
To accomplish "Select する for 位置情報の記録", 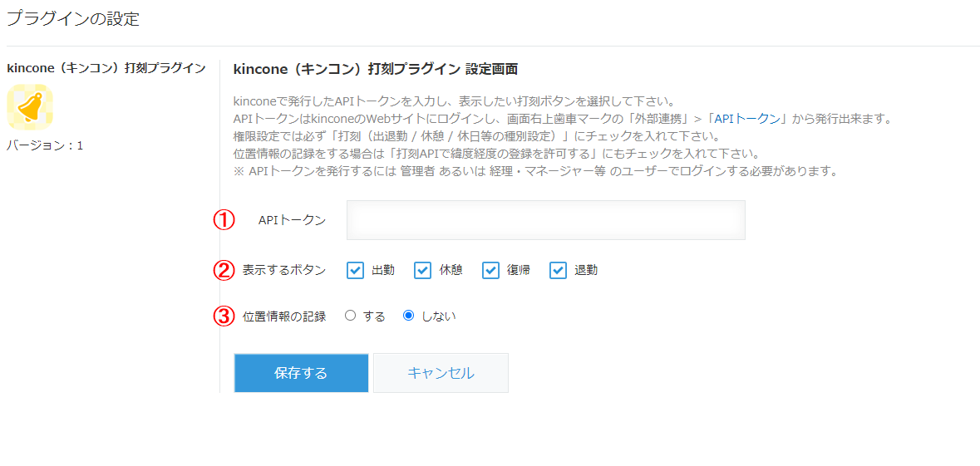I will (350, 316).
